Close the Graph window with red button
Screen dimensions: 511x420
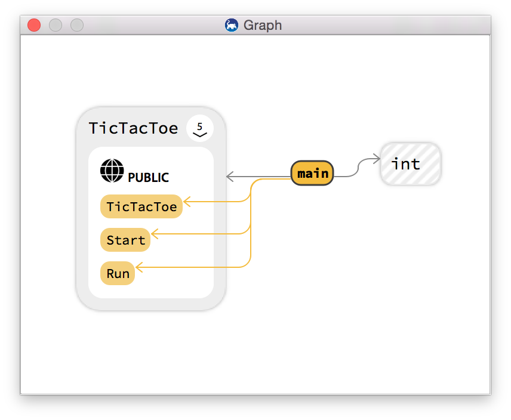tap(34, 25)
